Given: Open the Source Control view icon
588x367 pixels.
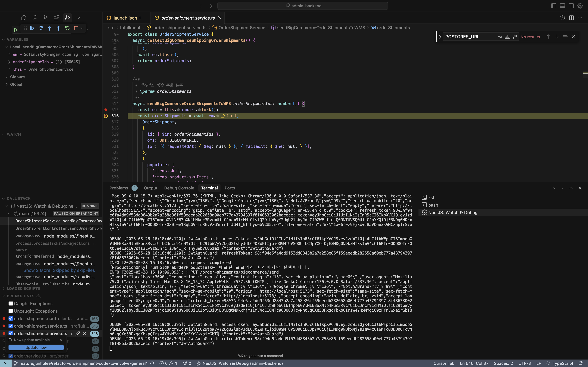Looking at the screenshot, I should click(45, 18).
